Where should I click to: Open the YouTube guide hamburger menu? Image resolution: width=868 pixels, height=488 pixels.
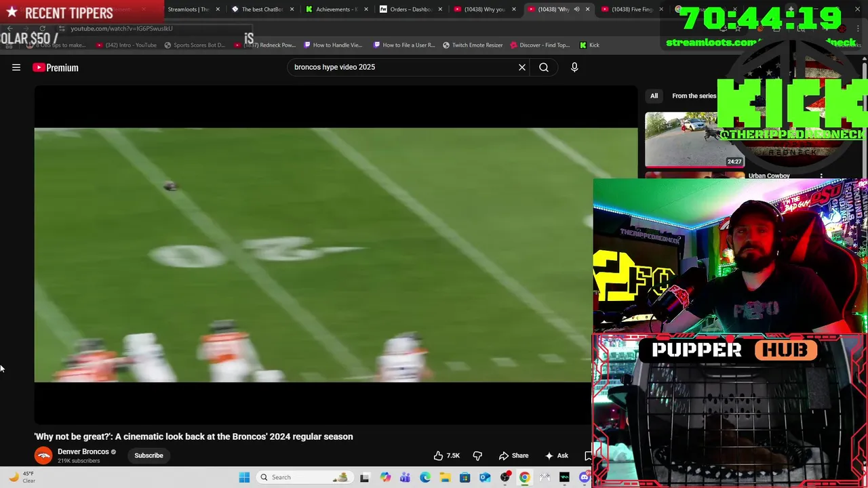point(16,67)
